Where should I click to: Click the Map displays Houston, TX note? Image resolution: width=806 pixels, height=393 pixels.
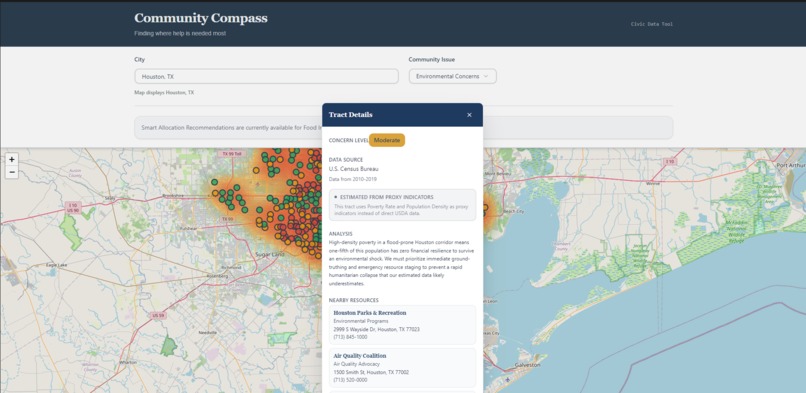pos(164,92)
